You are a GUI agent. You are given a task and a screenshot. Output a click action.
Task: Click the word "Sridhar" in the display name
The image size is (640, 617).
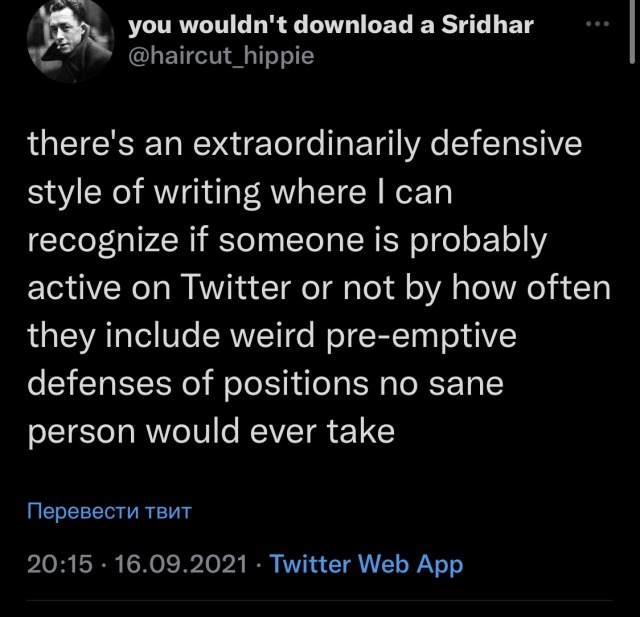click(487, 25)
